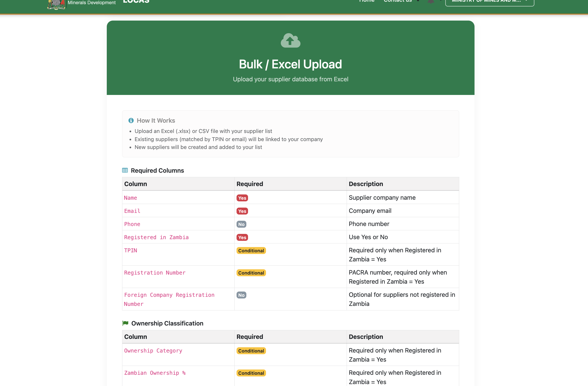Click the 'PACRA number, required only when' description
This screenshot has height=386, width=588.
coord(398,277)
